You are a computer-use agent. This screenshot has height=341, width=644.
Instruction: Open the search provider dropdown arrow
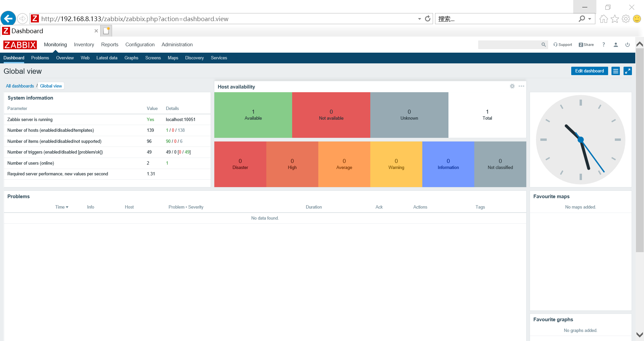590,19
